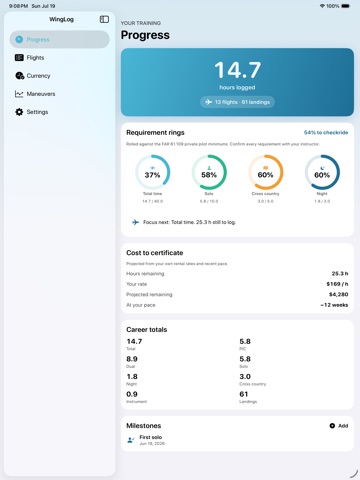Select the Solo 58% progress ring

tap(209, 172)
